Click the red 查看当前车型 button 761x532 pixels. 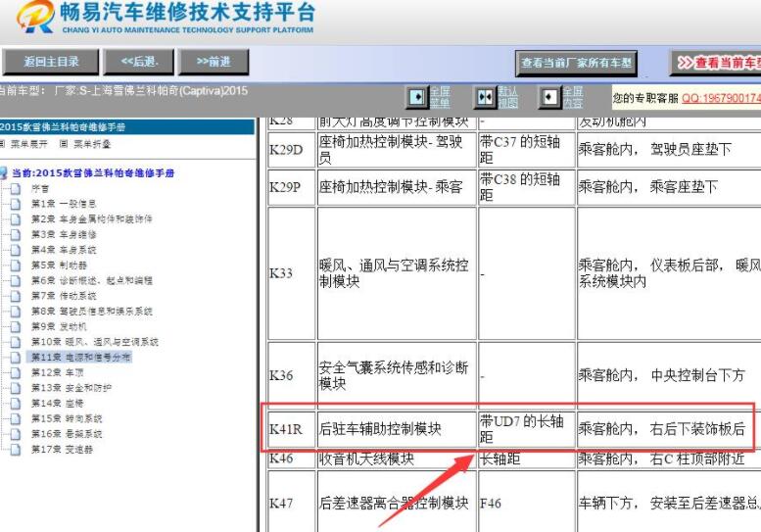(715, 63)
